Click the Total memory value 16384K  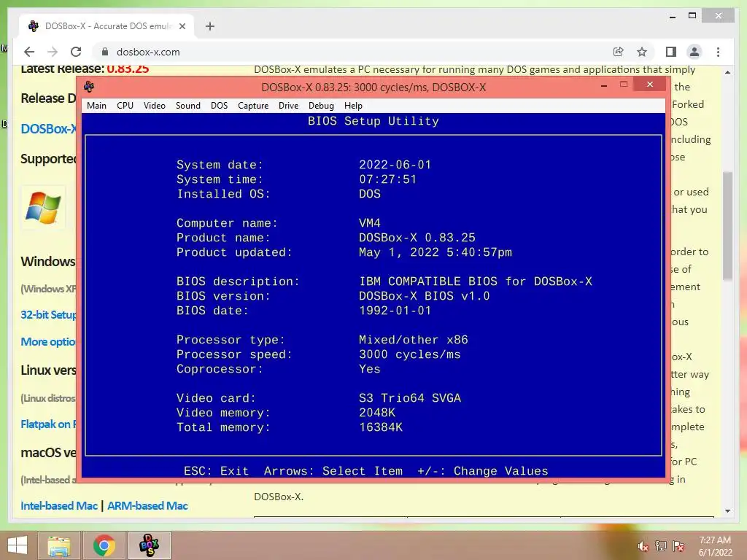coord(381,427)
